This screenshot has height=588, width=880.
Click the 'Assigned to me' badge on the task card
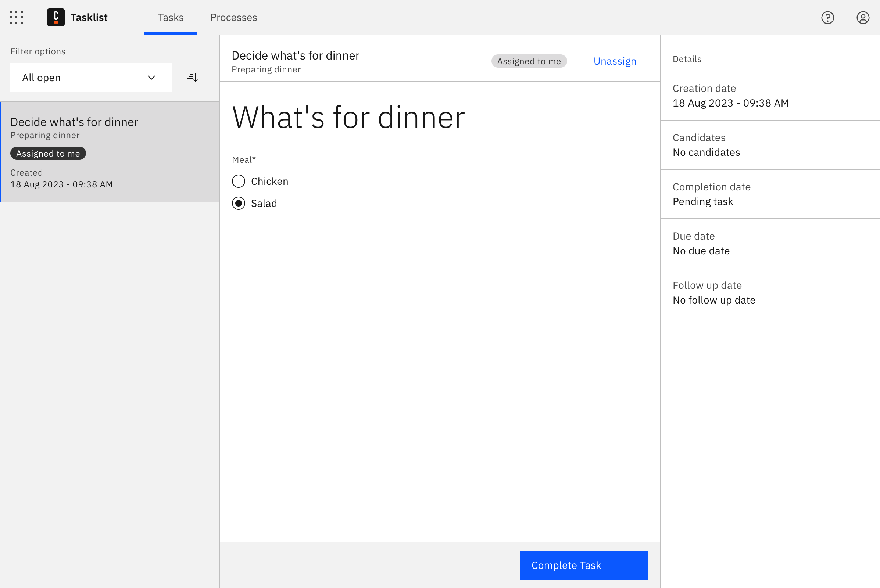click(48, 153)
